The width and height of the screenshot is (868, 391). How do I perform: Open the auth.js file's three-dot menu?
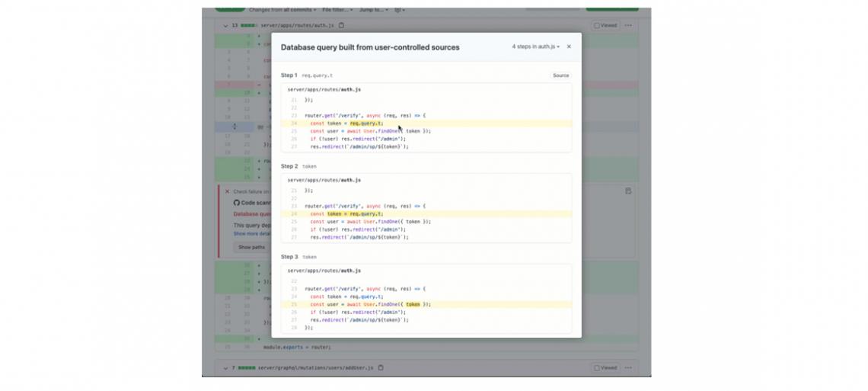coord(628,25)
